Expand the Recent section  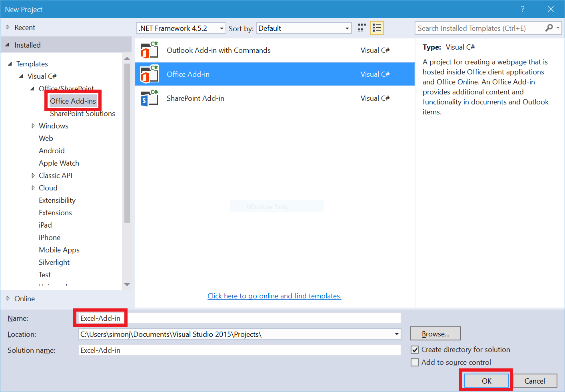8,27
